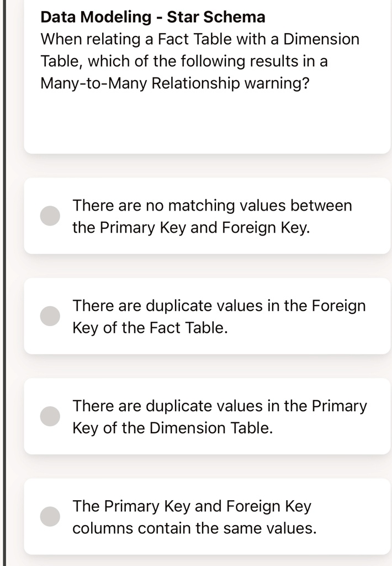The width and height of the screenshot is (392, 566).
Task: Select the first answer's radio button
Action: coord(50,216)
